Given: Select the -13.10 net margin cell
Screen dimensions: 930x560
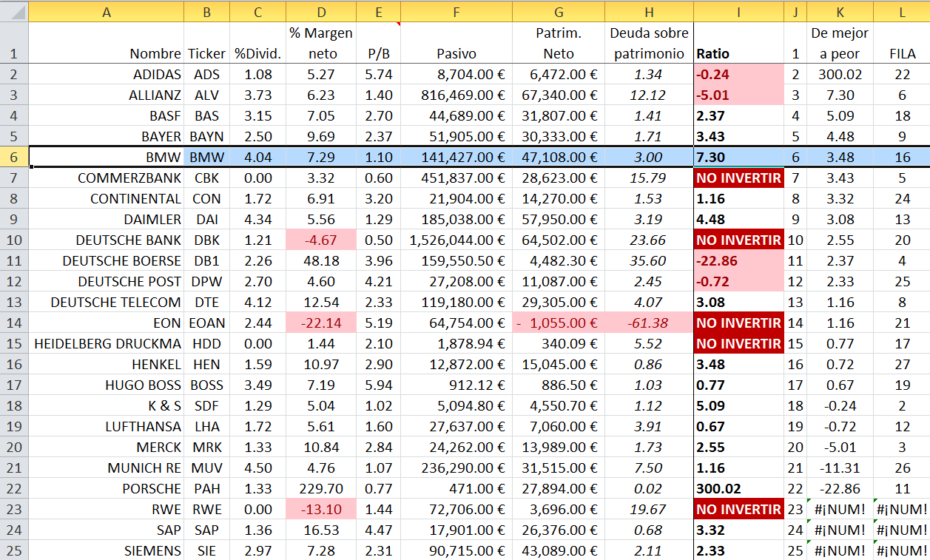Looking at the screenshot, I should click(320, 509).
